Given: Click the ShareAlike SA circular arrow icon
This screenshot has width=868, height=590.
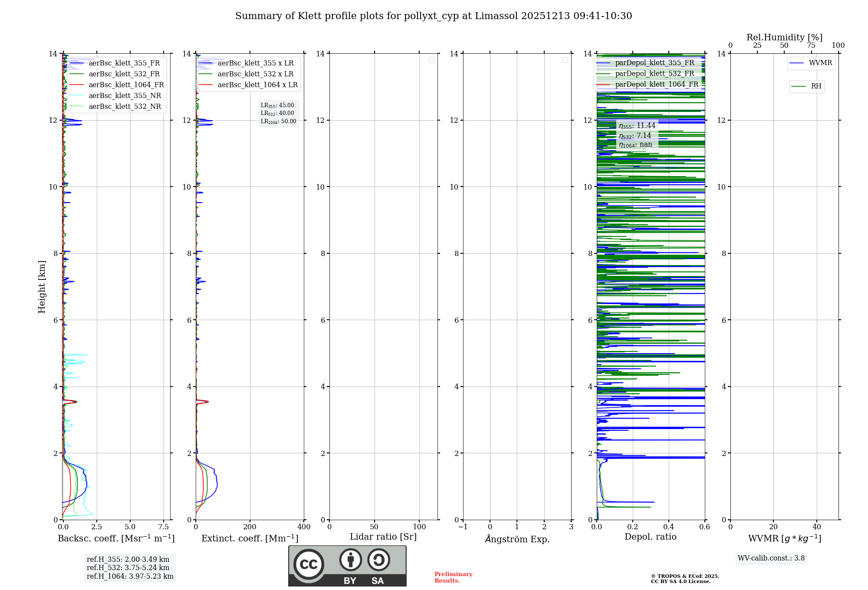Looking at the screenshot, I should click(x=378, y=560).
